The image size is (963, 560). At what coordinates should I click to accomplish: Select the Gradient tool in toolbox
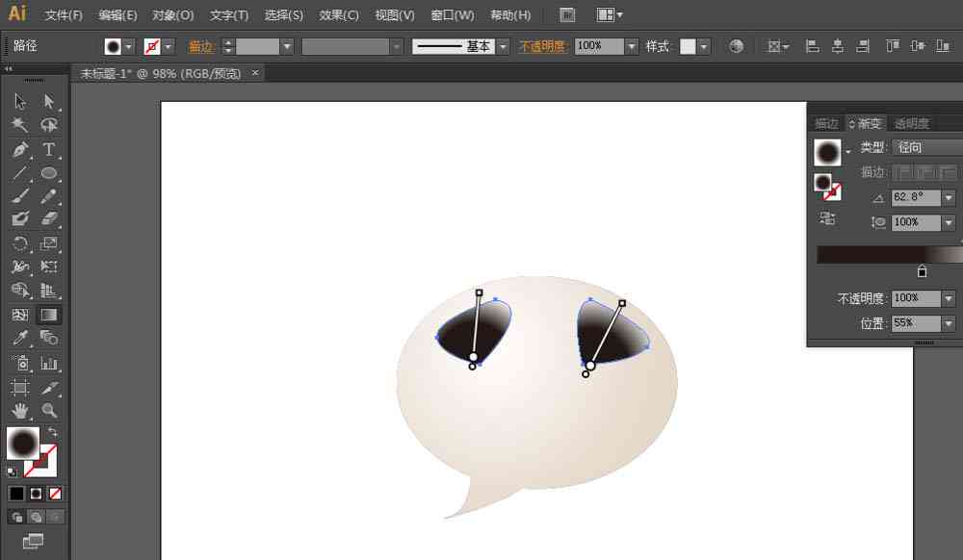click(x=48, y=315)
